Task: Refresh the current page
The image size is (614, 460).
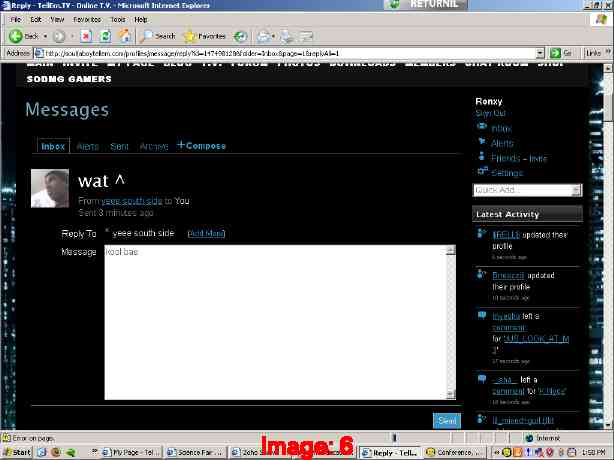Action: (x=105, y=36)
